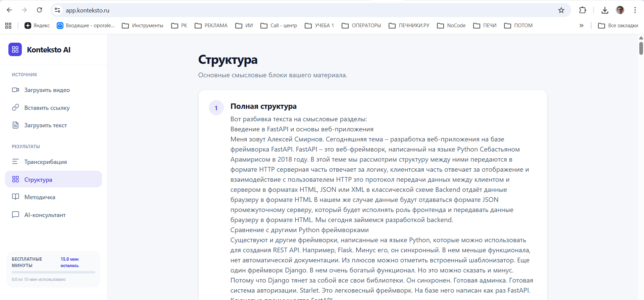Image resolution: width=644 pixels, height=300 pixels.
Task: Click the Полная структура block heading
Action: click(263, 106)
